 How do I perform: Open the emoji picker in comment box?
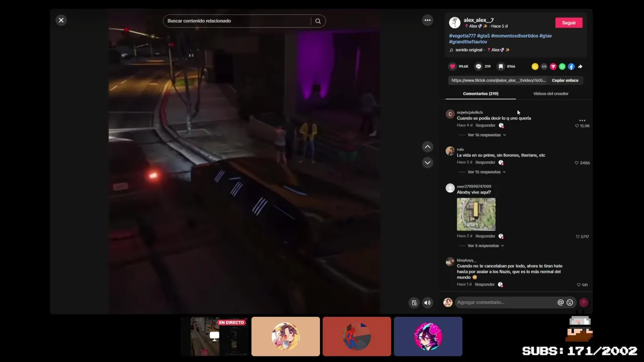(x=570, y=302)
